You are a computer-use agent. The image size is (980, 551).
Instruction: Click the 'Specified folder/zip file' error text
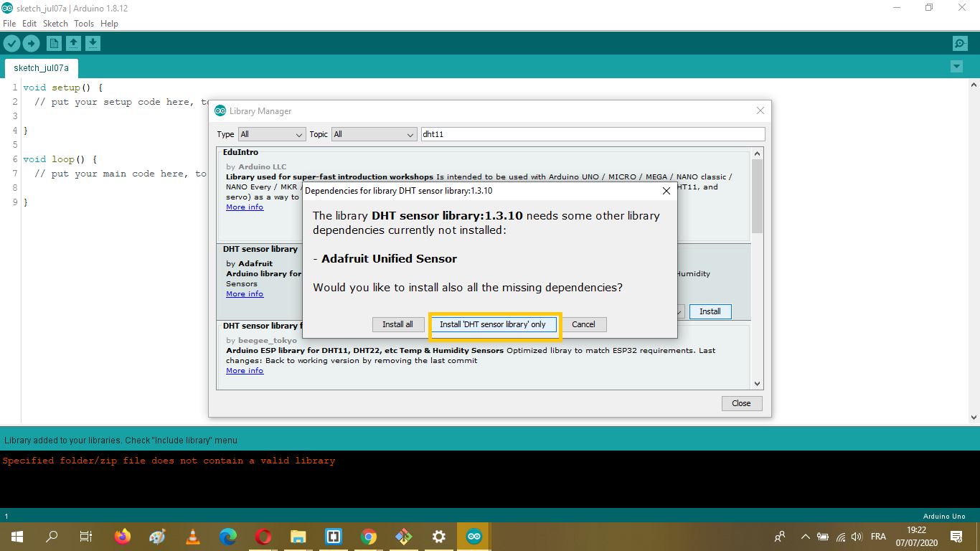(x=169, y=461)
